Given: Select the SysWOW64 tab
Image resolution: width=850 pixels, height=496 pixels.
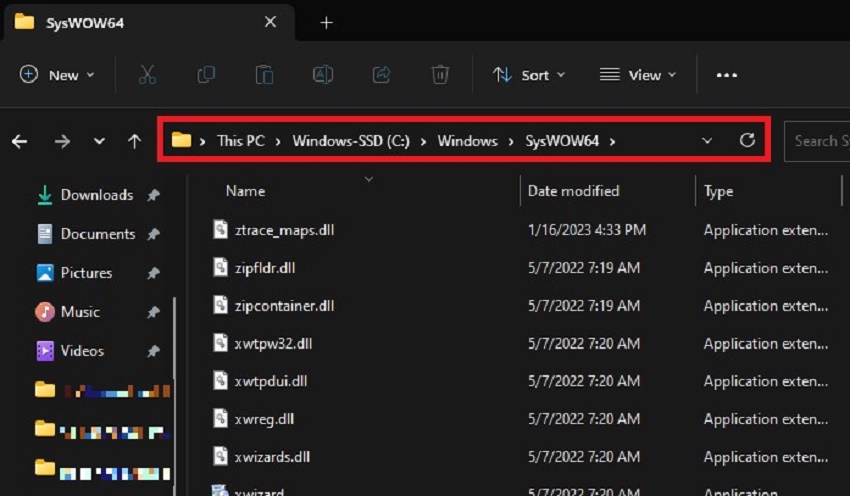Looking at the screenshot, I should coord(149,23).
